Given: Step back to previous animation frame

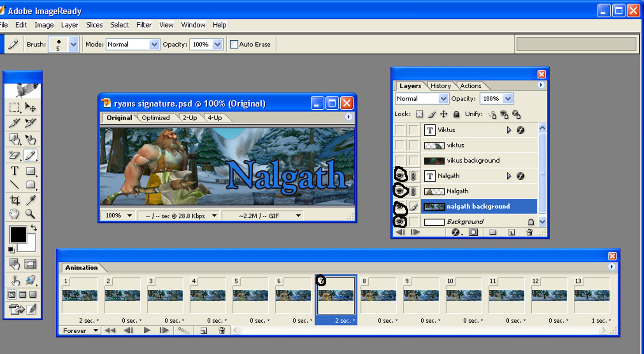Looking at the screenshot, I should (129, 330).
